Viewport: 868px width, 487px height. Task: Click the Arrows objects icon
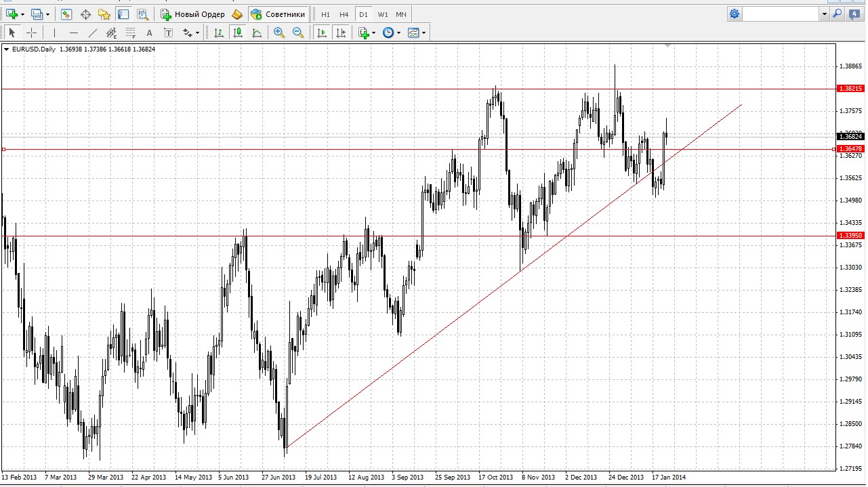188,33
